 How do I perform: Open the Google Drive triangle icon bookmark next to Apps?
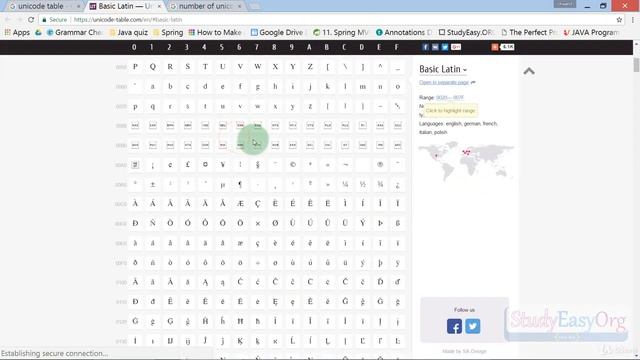pos(38,32)
